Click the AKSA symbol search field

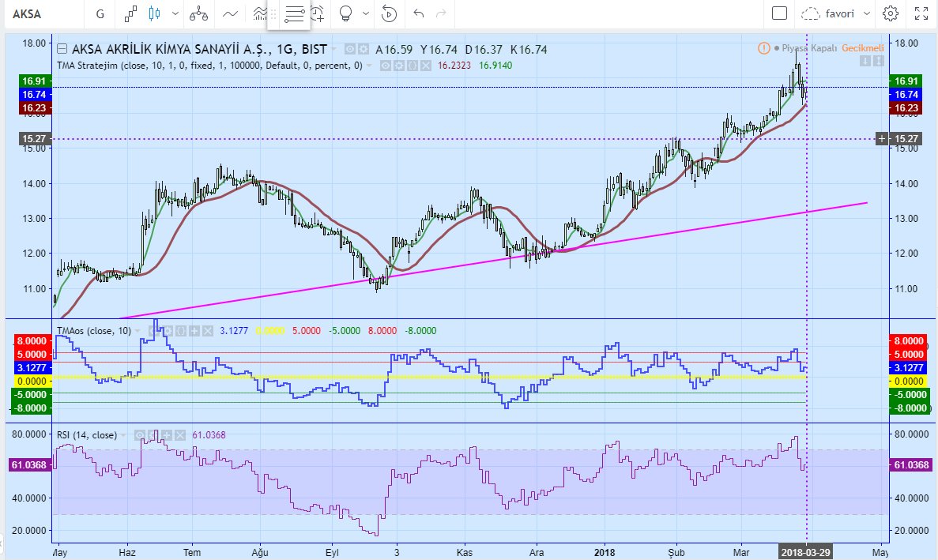click(43, 13)
